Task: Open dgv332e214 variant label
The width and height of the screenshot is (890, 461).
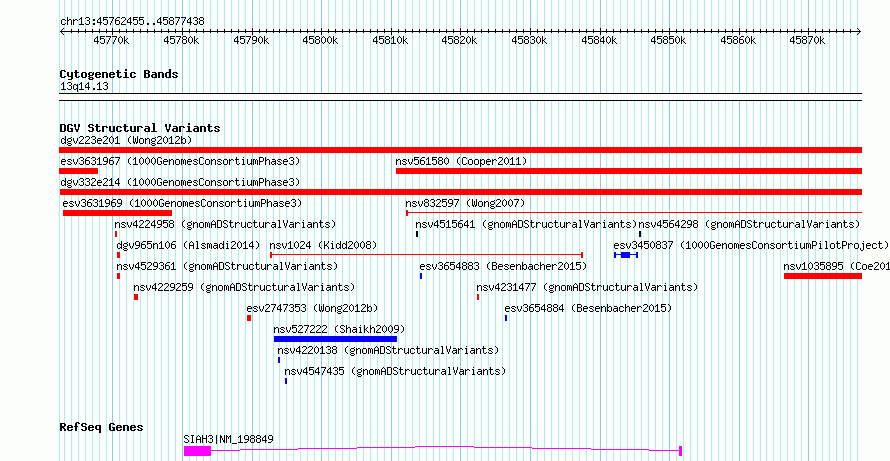Action: tap(180, 182)
